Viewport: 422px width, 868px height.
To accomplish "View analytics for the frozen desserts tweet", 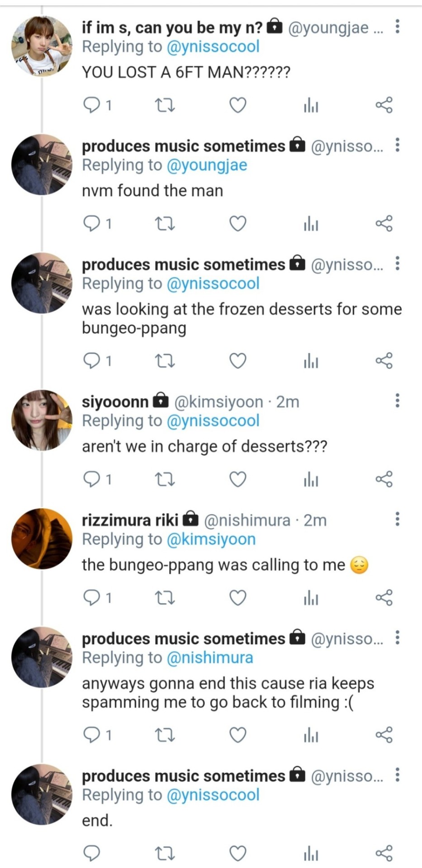I will click(x=311, y=361).
